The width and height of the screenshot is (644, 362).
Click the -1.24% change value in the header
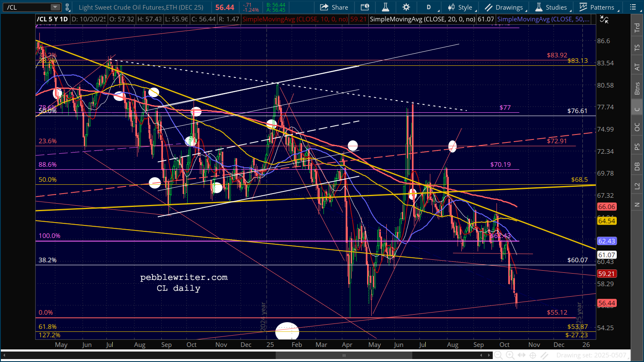252,10
